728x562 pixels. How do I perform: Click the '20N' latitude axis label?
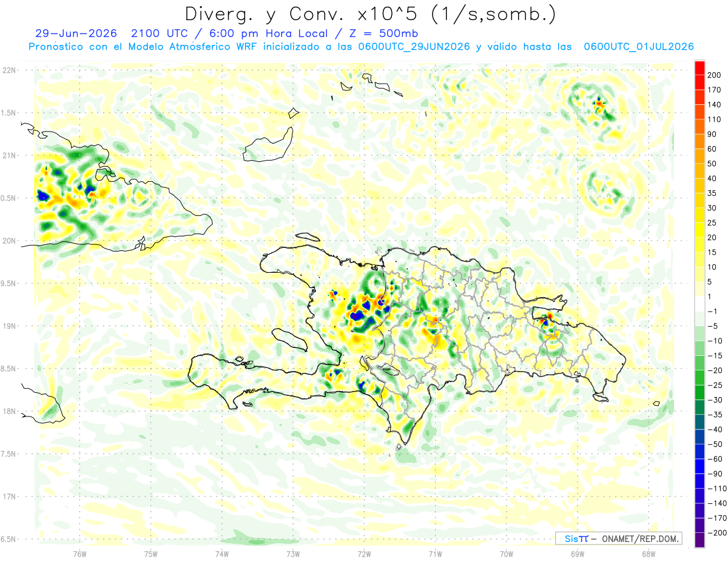point(9,241)
